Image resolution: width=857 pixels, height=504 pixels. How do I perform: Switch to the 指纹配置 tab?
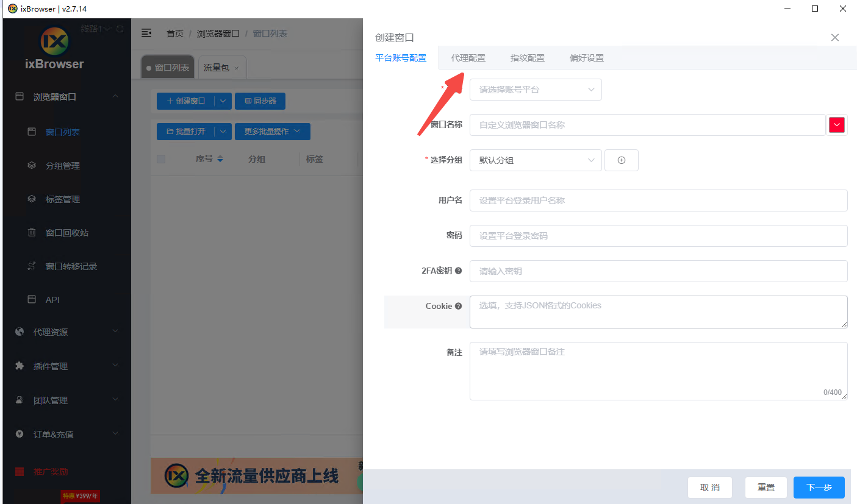[527, 59]
